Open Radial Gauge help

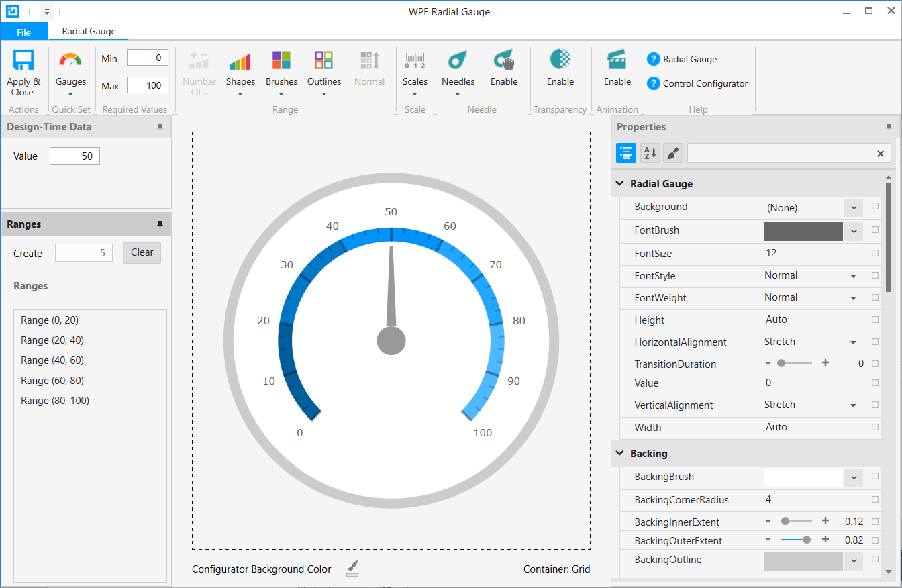[x=682, y=59]
